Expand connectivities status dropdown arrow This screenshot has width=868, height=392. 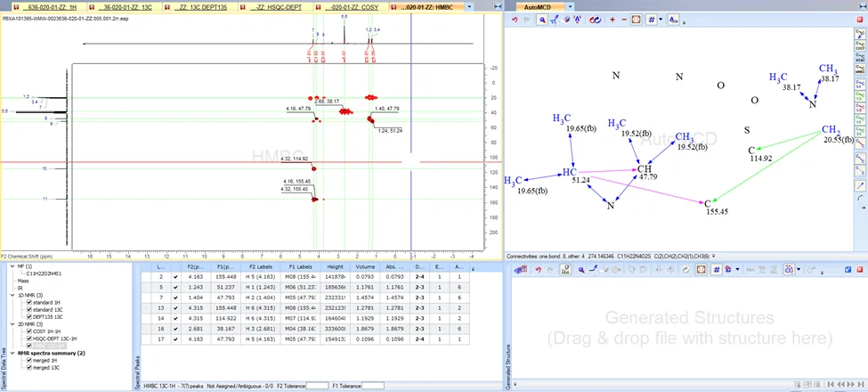pos(714,256)
